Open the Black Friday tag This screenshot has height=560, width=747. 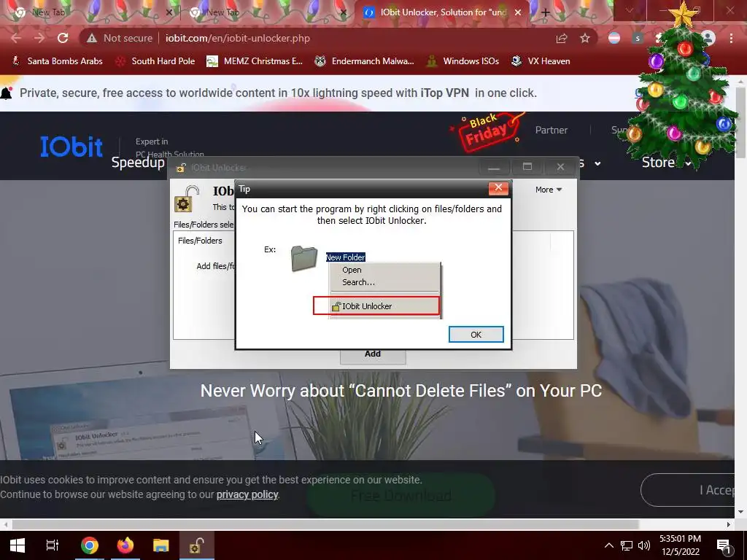487,132
